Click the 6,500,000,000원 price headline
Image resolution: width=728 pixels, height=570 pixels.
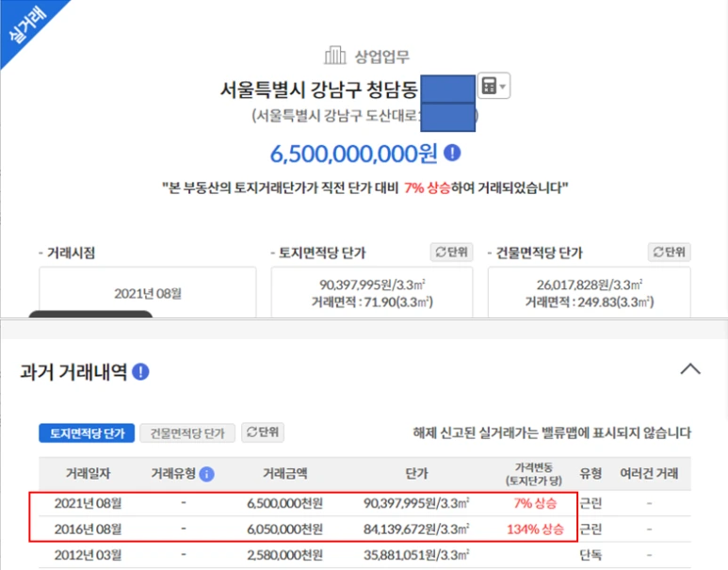pyautogui.click(x=353, y=154)
